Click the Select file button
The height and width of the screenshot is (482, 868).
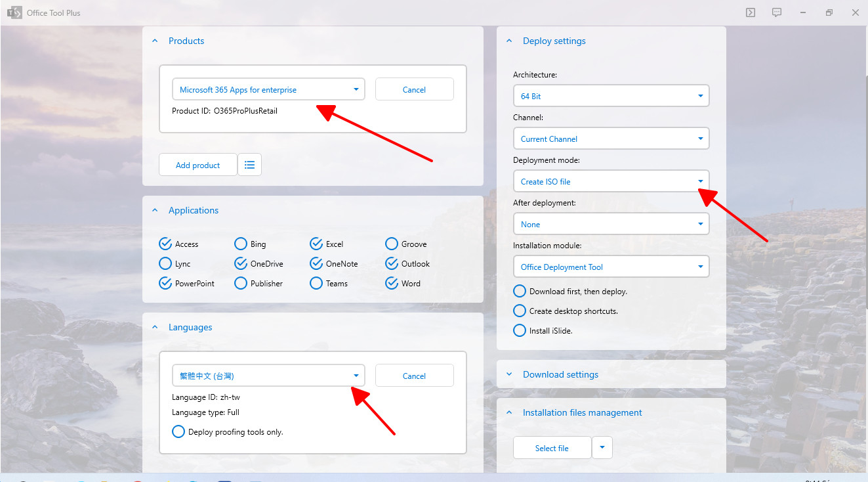tap(552, 448)
